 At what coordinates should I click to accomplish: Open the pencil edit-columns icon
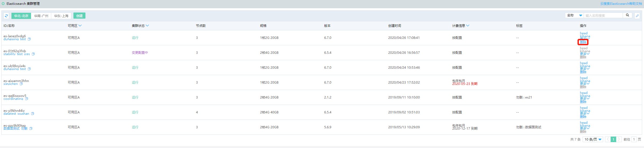tap(637, 16)
